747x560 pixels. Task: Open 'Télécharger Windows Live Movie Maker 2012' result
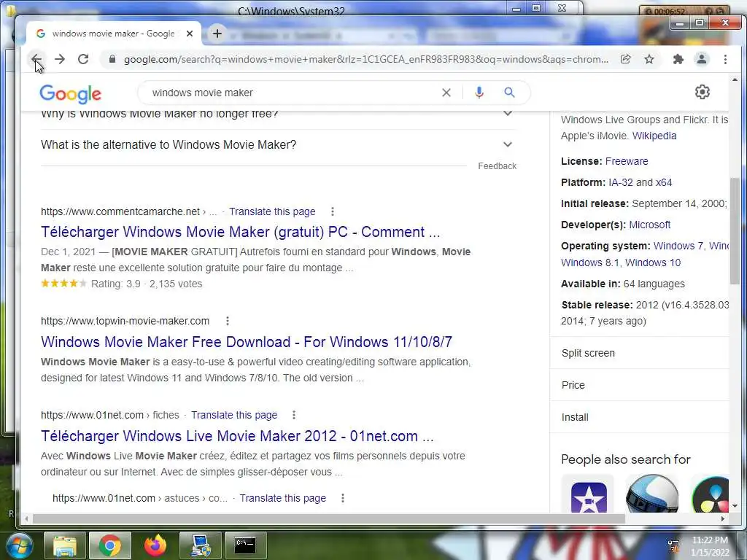[237, 436]
